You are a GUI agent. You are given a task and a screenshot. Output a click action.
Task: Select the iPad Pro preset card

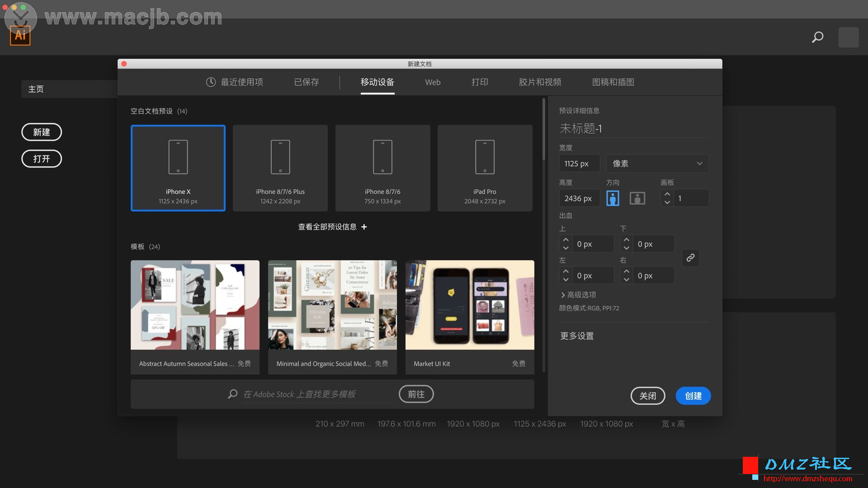point(485,168)
